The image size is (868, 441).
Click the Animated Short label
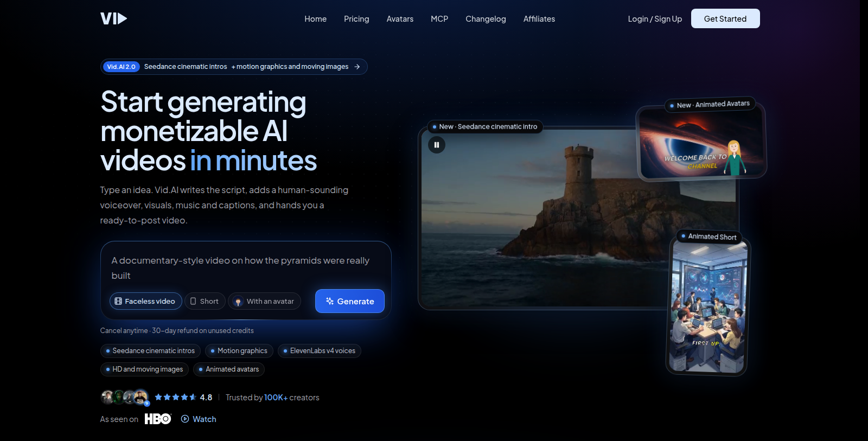[709, 237]
